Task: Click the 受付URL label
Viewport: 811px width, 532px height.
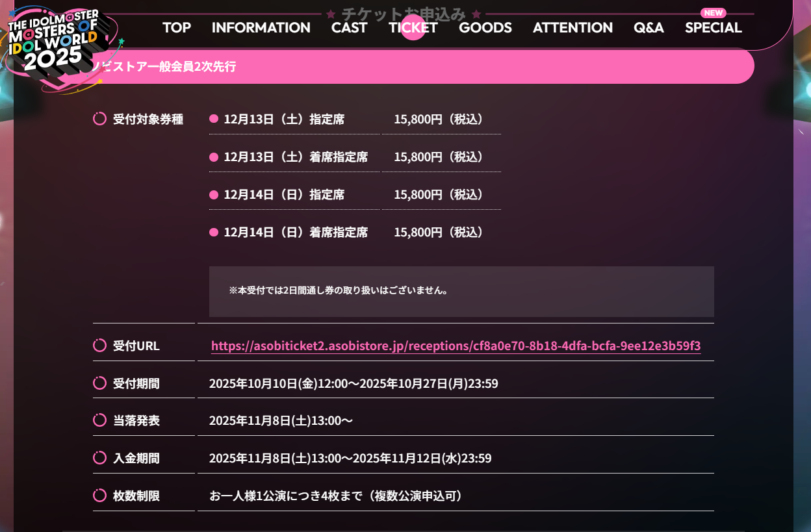Action: 136,346
